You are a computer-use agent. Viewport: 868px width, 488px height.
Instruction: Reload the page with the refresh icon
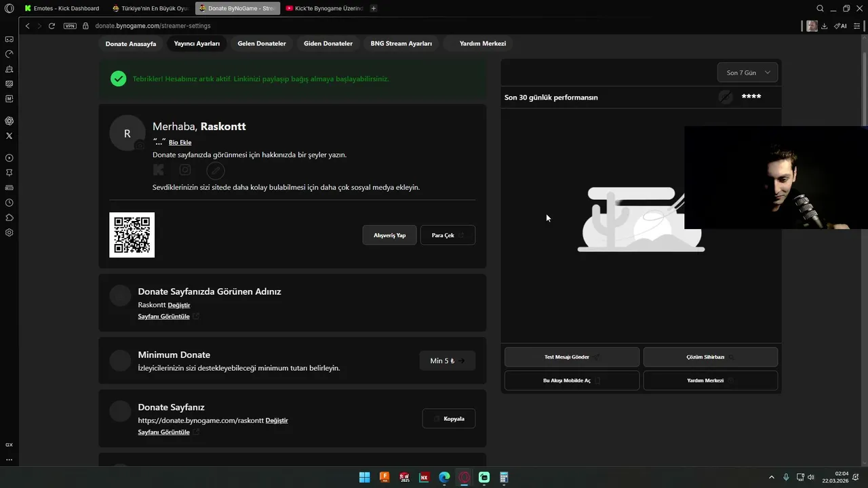pyautogui.click(x=52, y=26)
